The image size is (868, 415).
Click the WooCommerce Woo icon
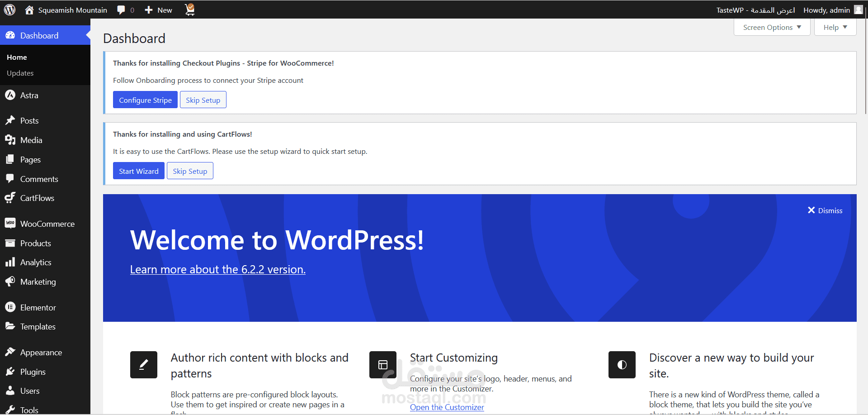(10, 223)
